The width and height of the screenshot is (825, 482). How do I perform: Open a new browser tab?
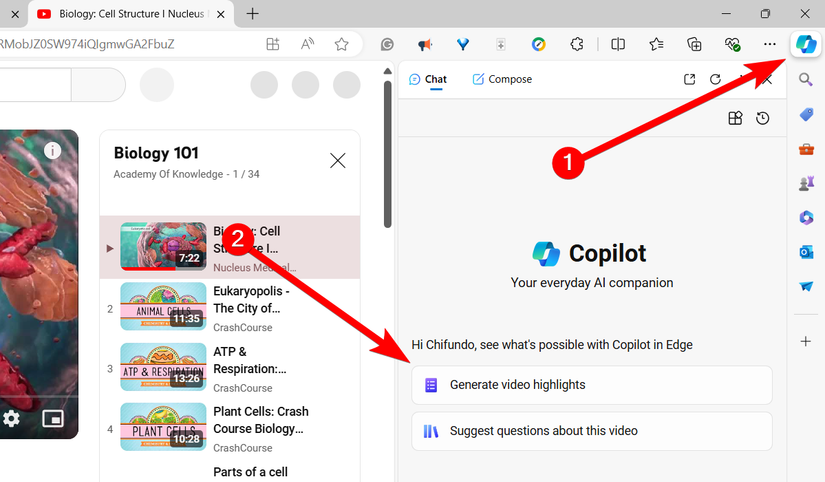(x=253, y=14)
